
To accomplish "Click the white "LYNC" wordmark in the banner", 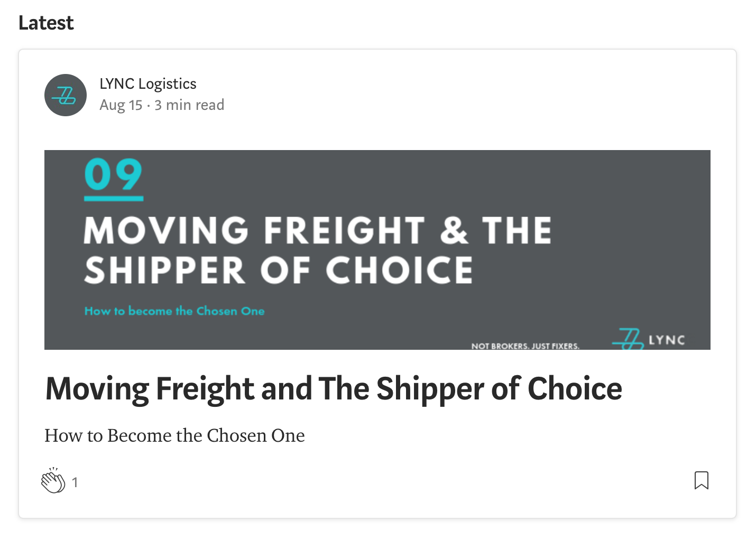I will pos(667,340).
